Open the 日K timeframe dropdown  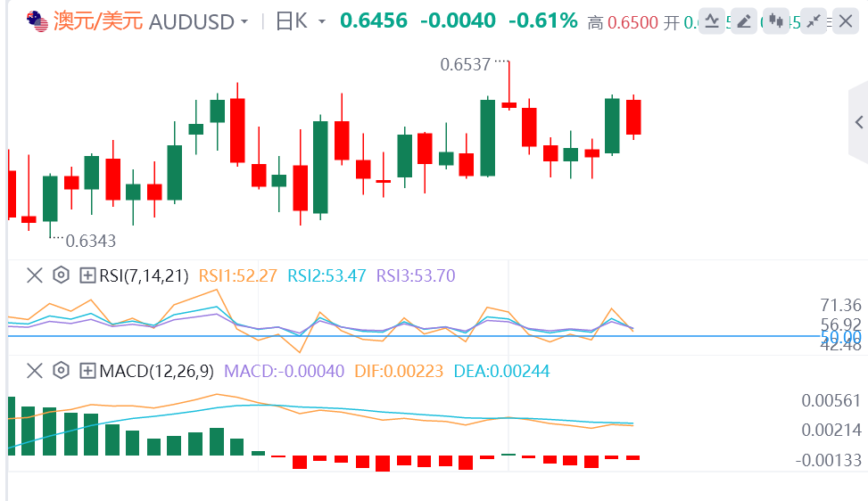coord(322,22)
